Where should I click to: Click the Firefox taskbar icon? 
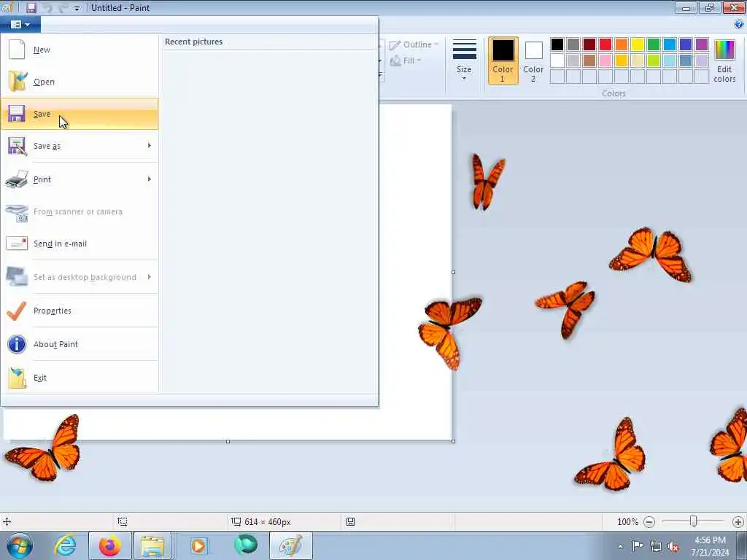pos(110,545)
